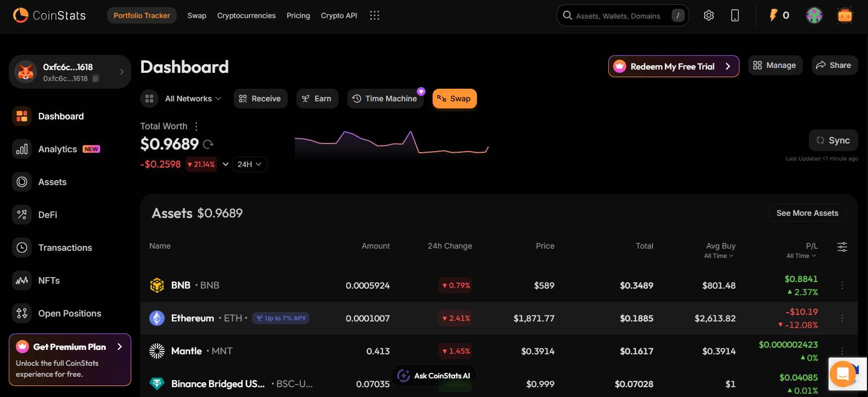
Task: Open Assets in the sidebar
Action: (x=70, y=182)
